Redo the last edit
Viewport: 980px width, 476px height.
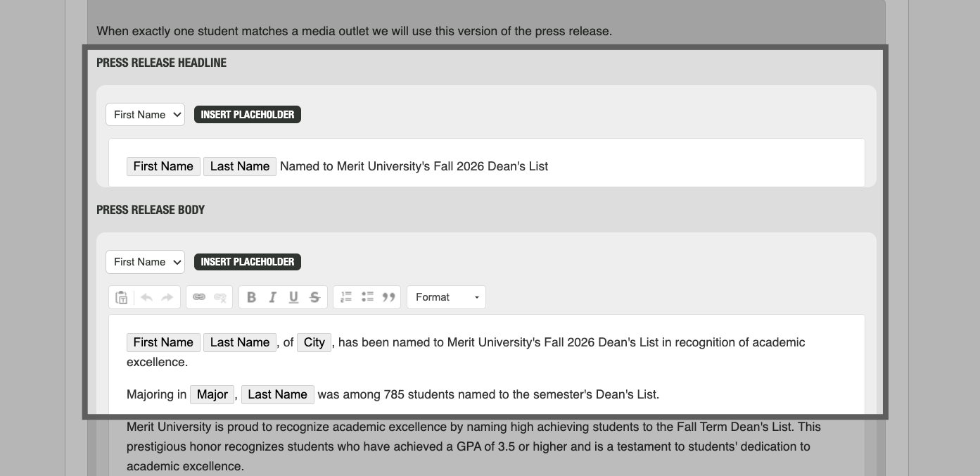pyautogui.click(x=167, y=296)
